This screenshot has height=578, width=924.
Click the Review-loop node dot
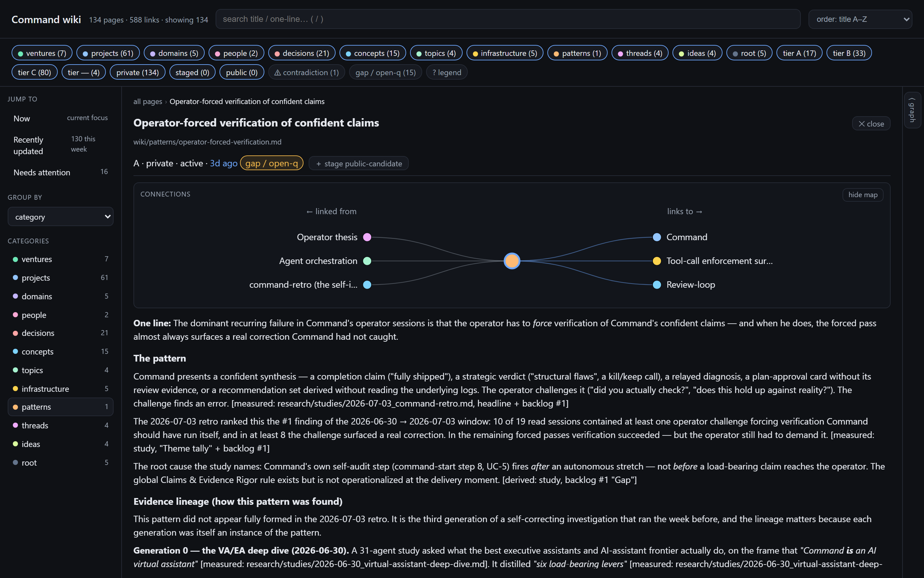pyautogui.click(x=657, y=285)
